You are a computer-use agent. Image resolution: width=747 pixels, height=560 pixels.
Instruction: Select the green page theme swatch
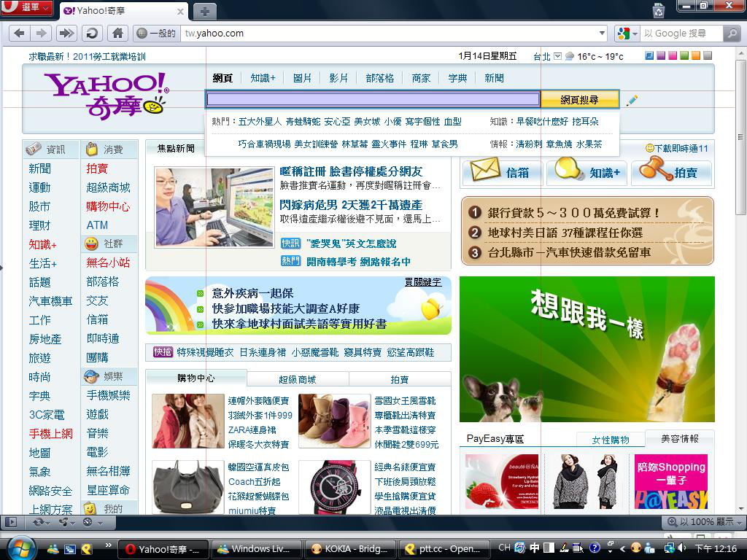(684, 55)
